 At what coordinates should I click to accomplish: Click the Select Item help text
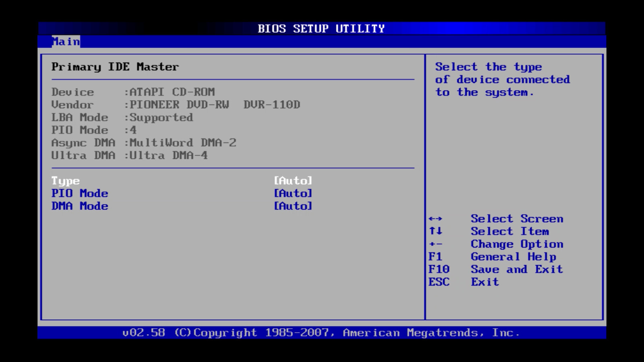(x=510, y=231)
